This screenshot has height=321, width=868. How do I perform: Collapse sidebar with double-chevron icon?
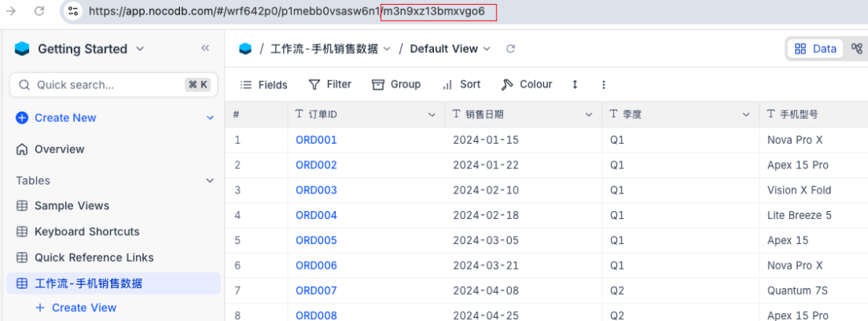[x=205, y=48]
